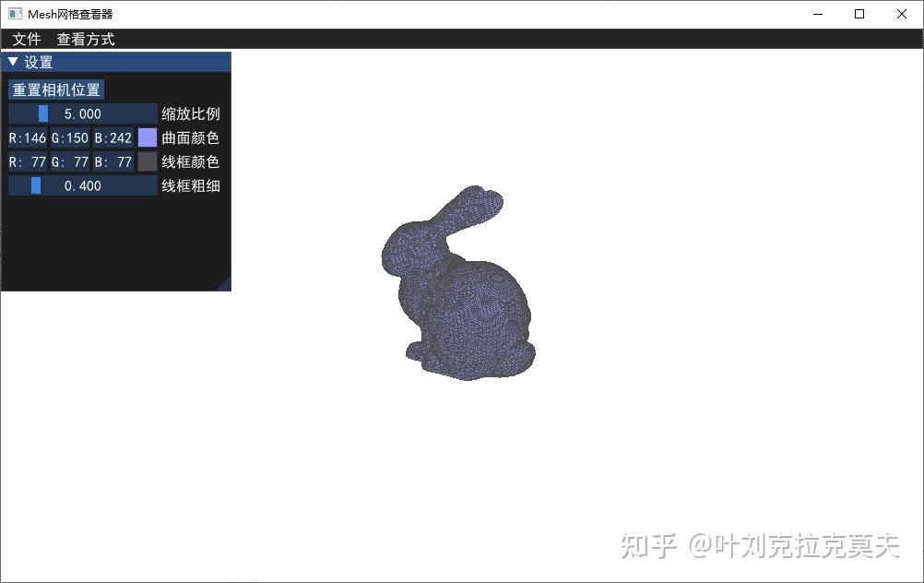Screen dimensions: 924x583
Task: Click the ▼ disclosure triangle beside 设置
Action: tap(12, 61)
